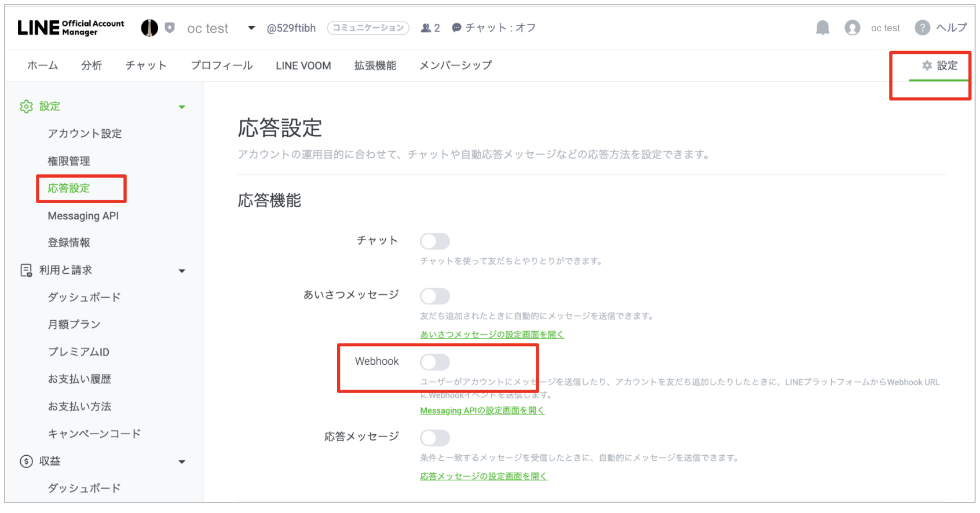Open あいさつメッセージの設定画面を開く link
Screen dimensions: 980x513
click(492, 335)
